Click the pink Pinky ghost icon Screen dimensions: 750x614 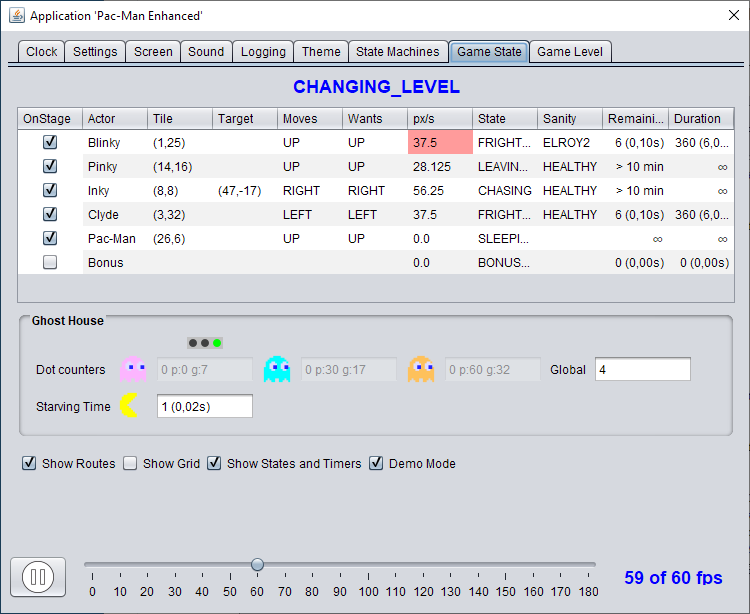pos(133,369)
